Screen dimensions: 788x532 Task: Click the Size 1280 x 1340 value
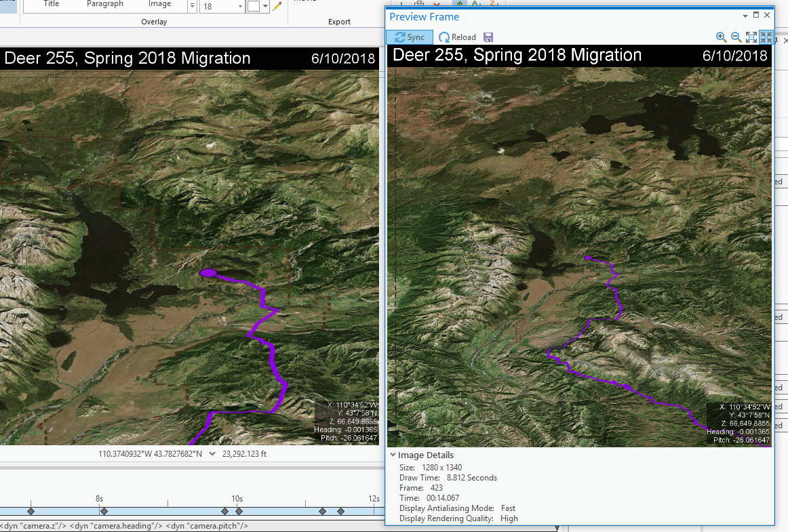click(441, 467)
